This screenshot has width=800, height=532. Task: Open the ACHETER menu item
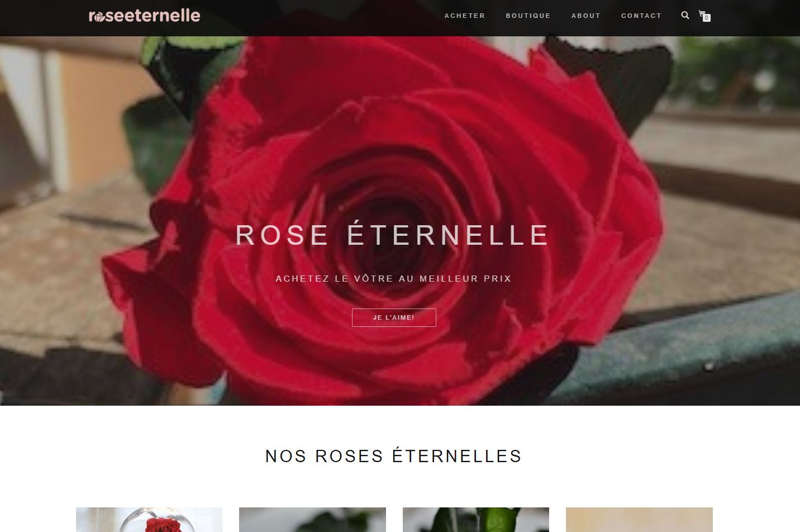(x=465, y=16)
